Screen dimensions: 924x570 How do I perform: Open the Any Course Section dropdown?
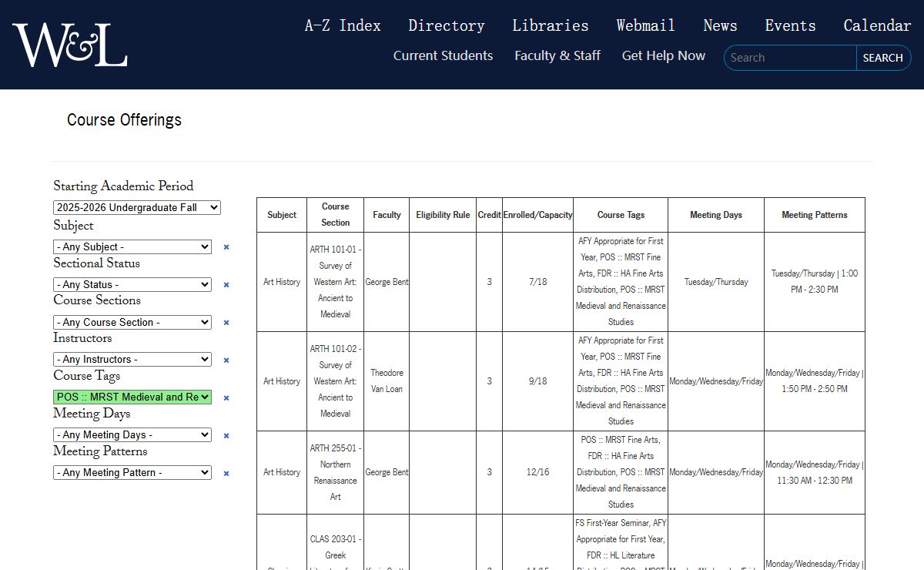[132, 322]
